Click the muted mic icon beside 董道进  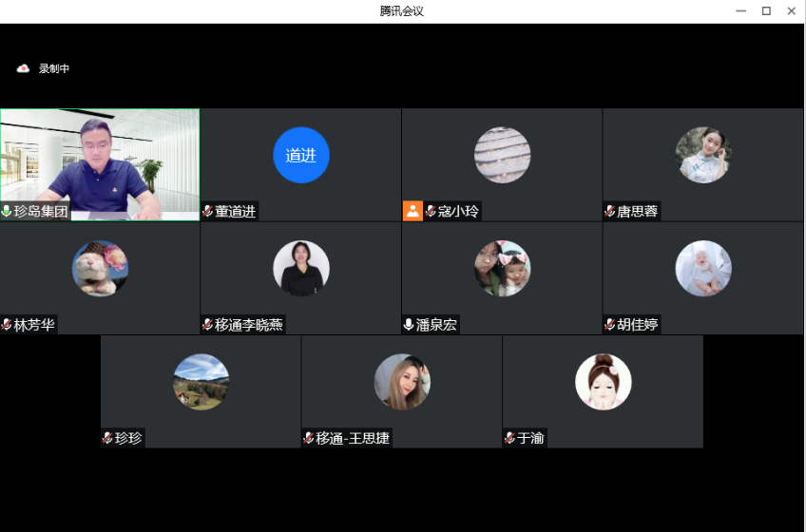(x=208, y=211)
